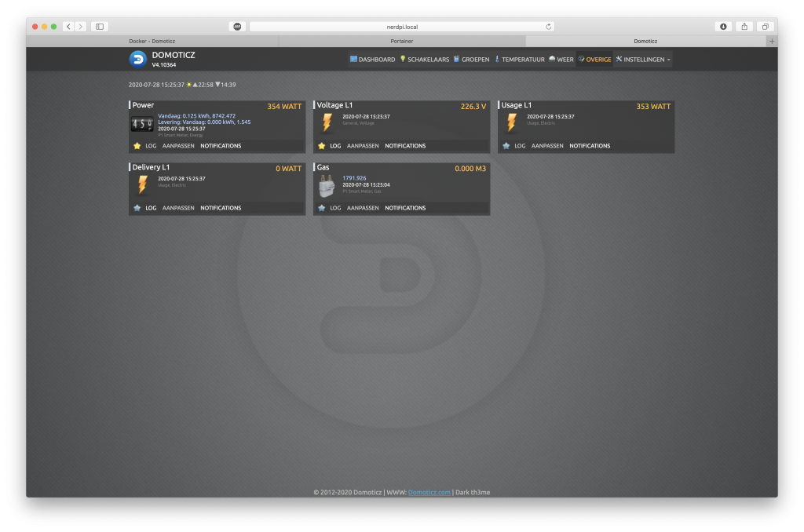
Task: Open the Safari share menu
Action: pyautogui.click(x=744, y=27)
